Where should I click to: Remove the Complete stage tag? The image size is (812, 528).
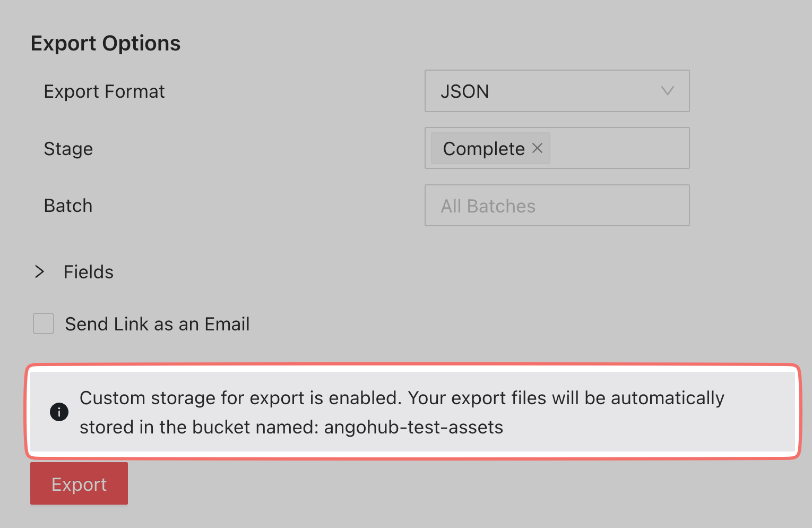(537, 148)
